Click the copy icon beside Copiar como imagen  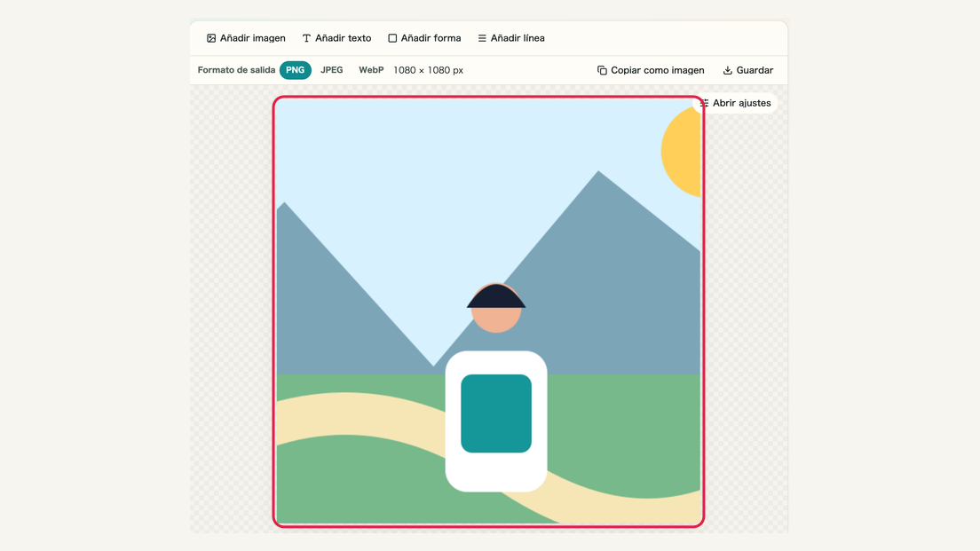[602, 70]
